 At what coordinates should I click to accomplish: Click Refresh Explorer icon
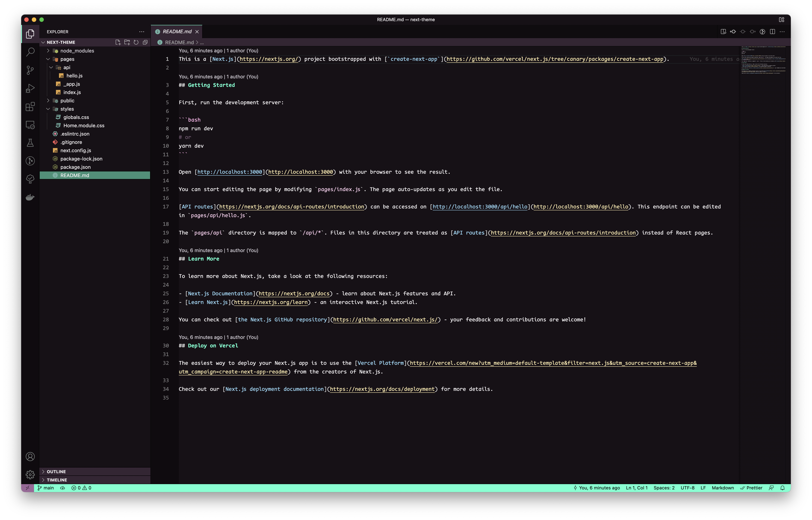tap(136, 42)
